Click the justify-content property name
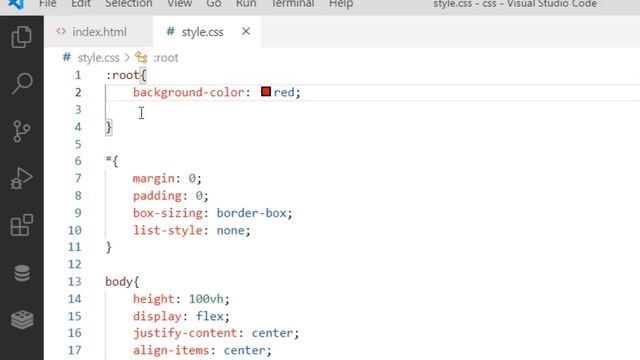Viewport: 640px width, 360px height. [x=185, y=333]
